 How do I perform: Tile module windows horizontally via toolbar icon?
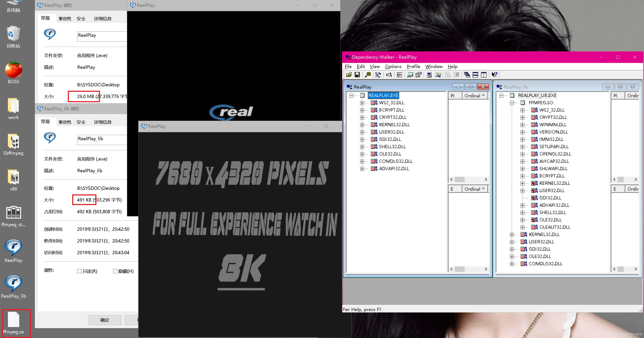point(475,75)
